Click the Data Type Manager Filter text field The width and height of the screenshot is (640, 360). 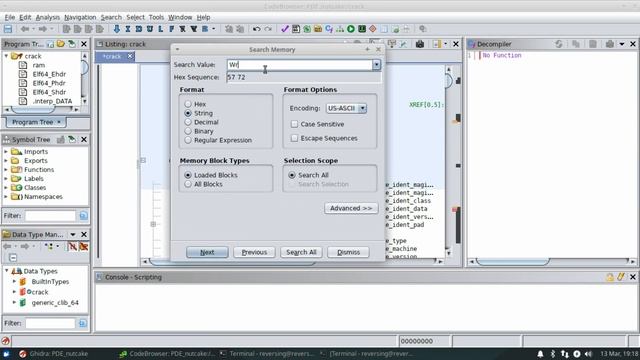[x=51, y=323]
